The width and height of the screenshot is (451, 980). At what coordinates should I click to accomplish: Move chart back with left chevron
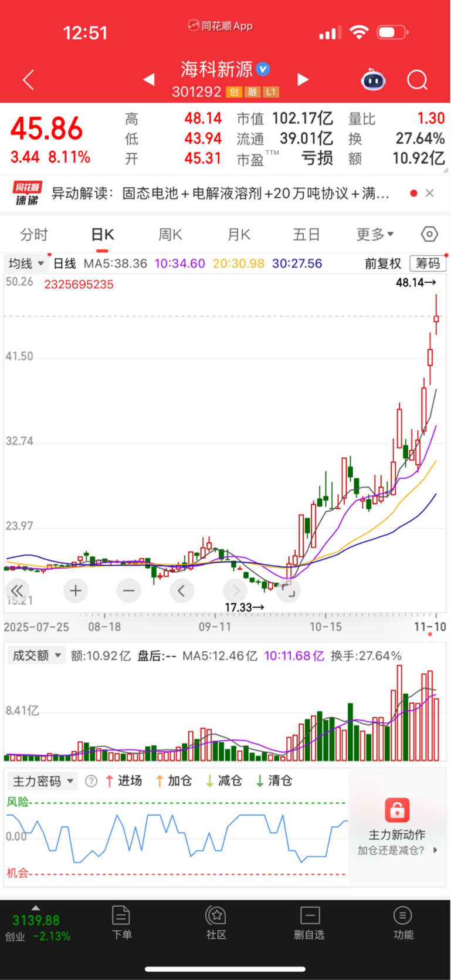pyautogui.click(x=182, y=590)
